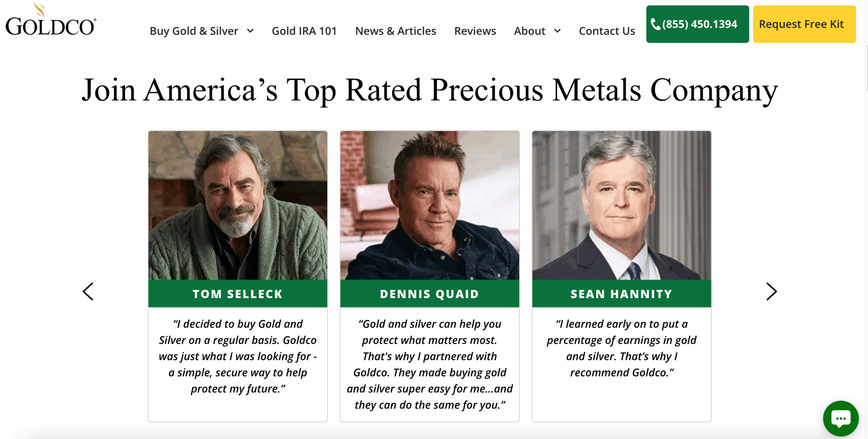The width and height of the screenshot is (868, 439).
Task: Go to News & Articles
Action: click(395, 31)
